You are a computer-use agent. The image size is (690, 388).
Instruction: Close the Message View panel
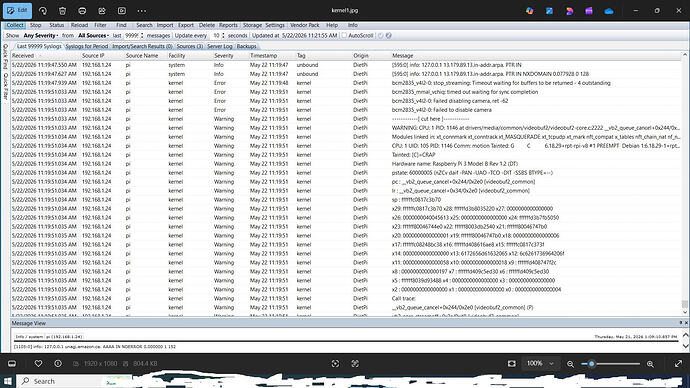[686, 323]
